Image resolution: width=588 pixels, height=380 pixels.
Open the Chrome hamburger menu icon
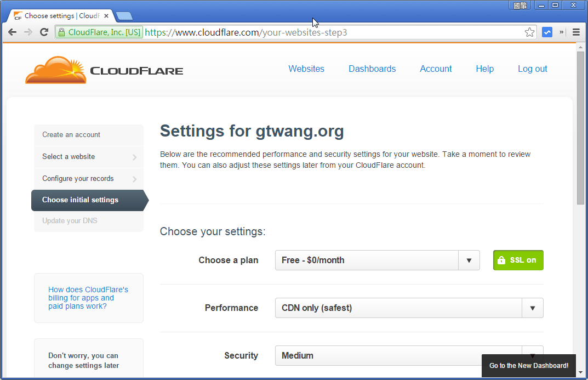point(576,32)
